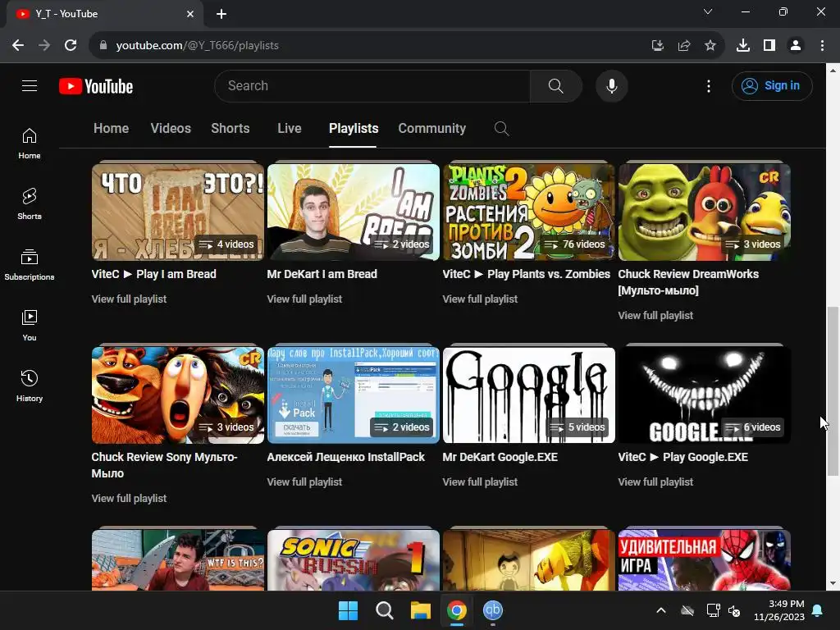Open the YouTube hamburger guide menu
Screen dimensions: 840x630
tap(30, 85)
